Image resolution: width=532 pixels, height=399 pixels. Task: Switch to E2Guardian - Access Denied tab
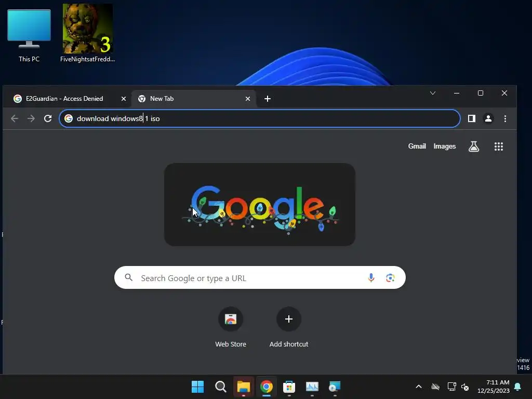click(64, 99)
